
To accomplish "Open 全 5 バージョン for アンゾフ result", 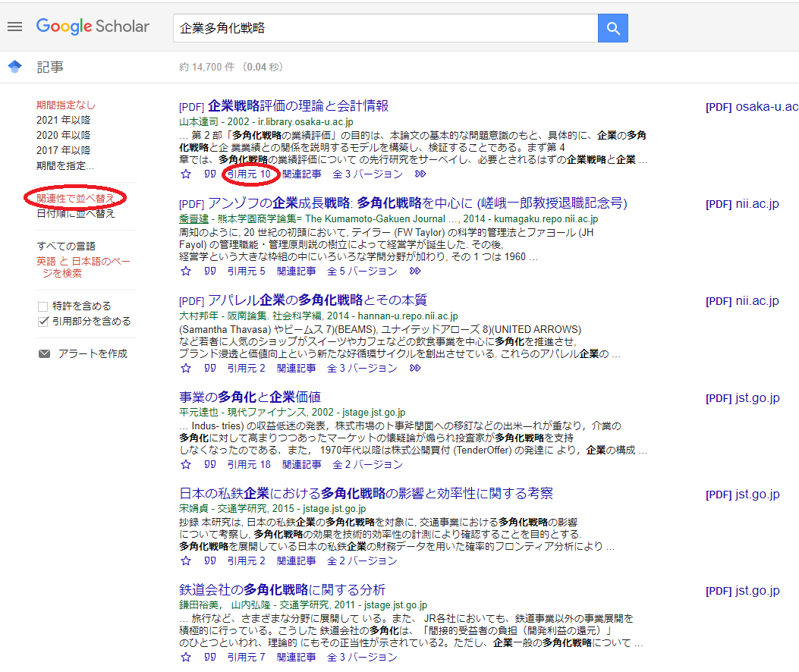I will pos(362,271).
